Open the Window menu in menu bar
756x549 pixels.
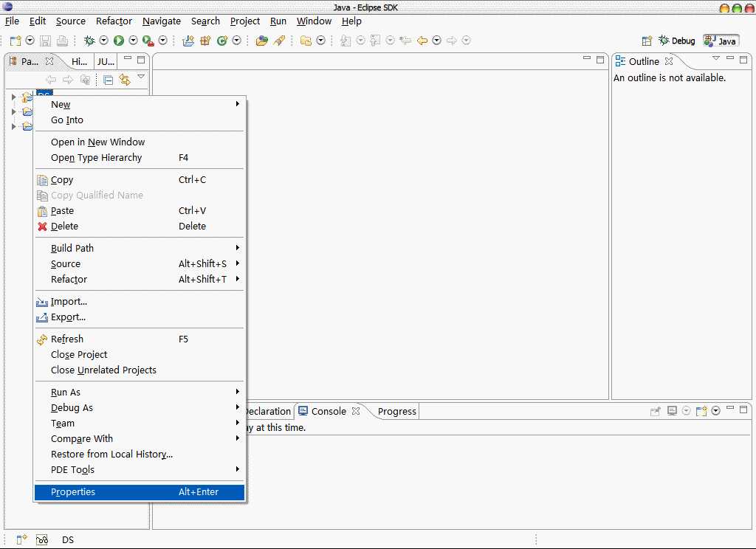pos(314,21)
